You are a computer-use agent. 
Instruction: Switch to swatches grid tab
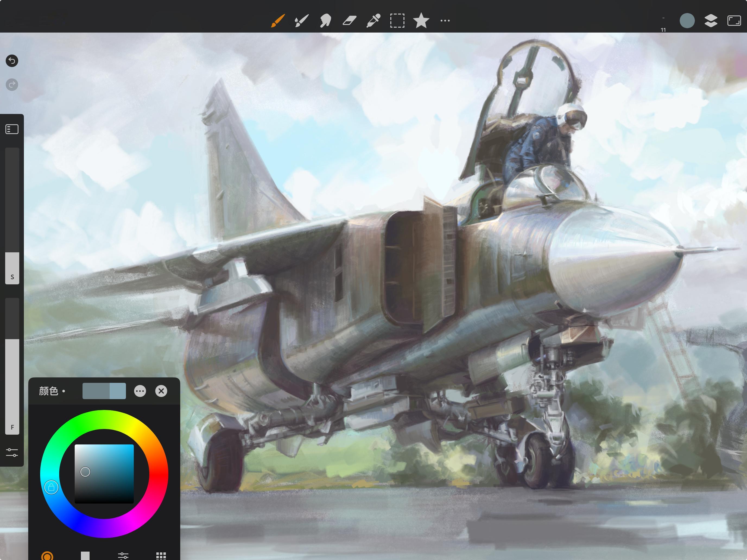pyautogui.click(x=161, y=555)
